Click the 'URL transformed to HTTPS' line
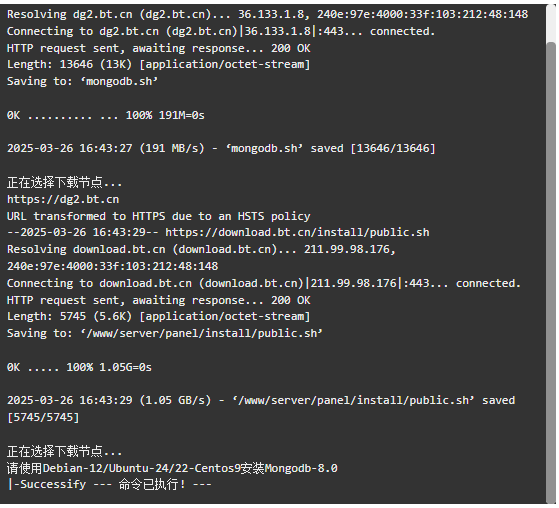The width and height of the screenshot is (559, 508). (159, 216)
